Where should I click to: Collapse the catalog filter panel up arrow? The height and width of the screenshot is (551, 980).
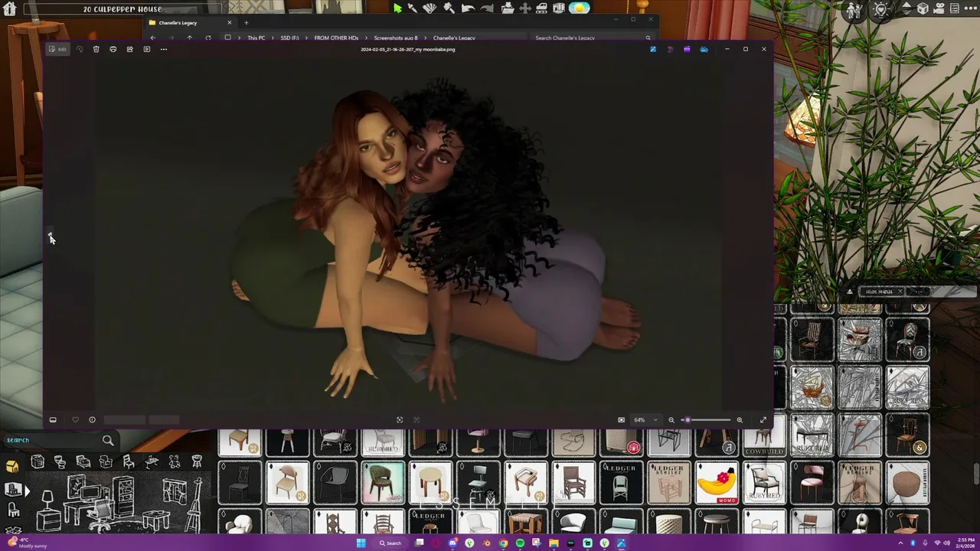(x=850, y=292)
